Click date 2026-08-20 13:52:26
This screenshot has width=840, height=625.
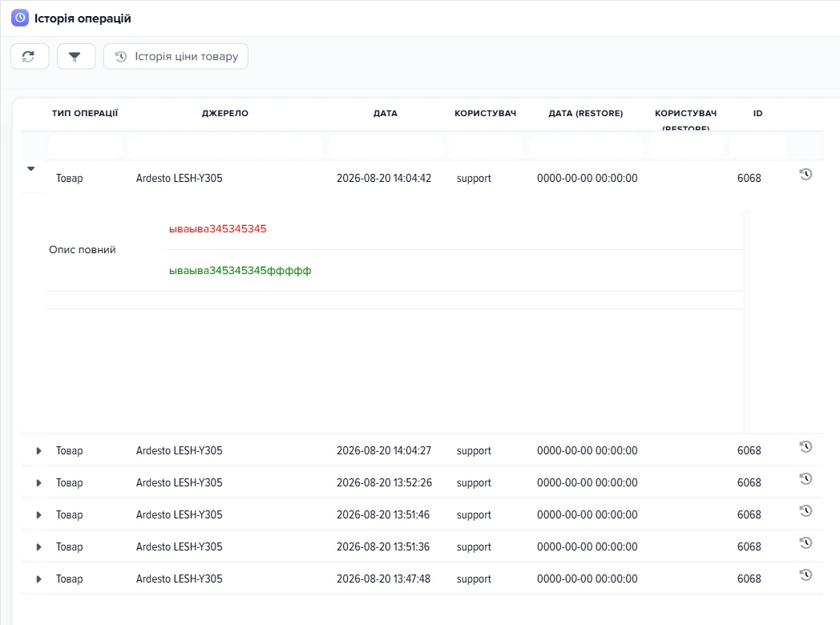click(384, 483)
